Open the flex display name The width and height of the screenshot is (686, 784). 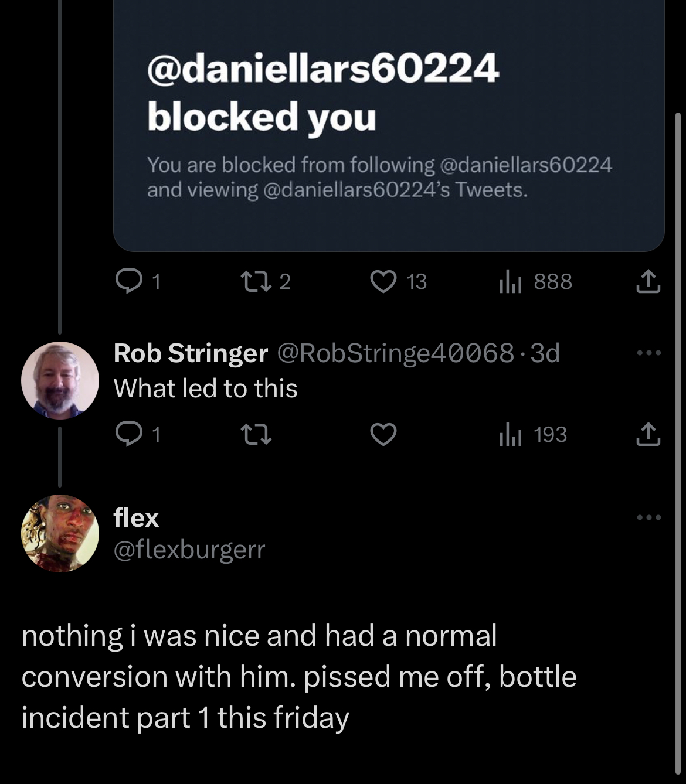click(x=136, y=518)
